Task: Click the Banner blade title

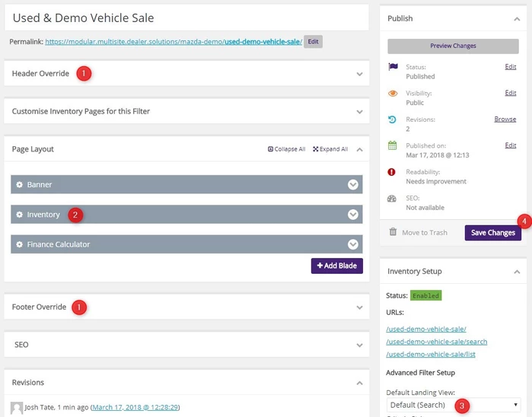Action: 40,185
